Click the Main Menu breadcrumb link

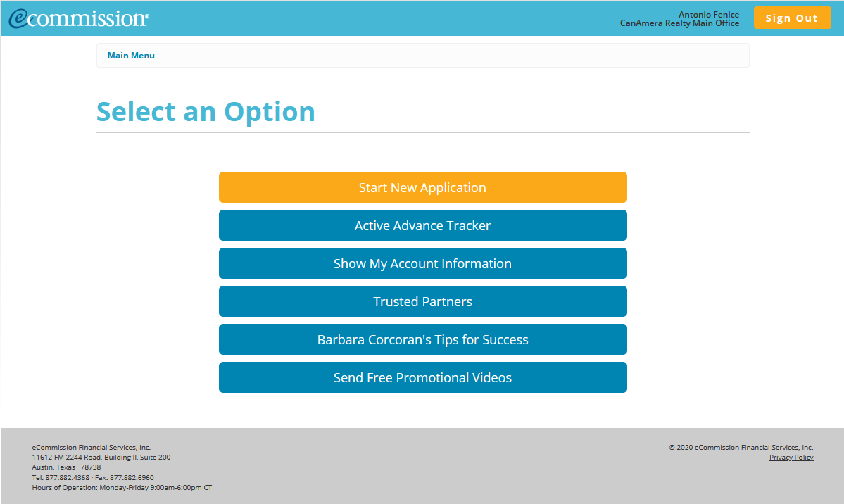(x=131, y=55)
